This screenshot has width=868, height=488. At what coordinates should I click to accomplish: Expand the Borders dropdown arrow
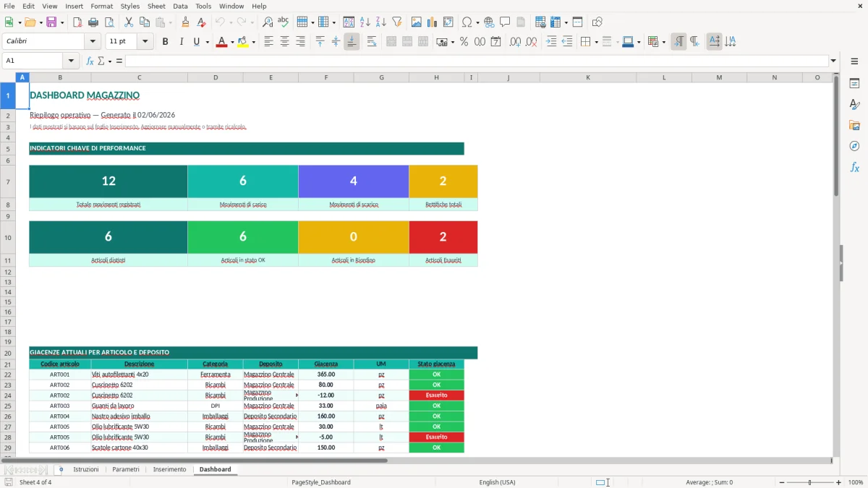[596, 42]
